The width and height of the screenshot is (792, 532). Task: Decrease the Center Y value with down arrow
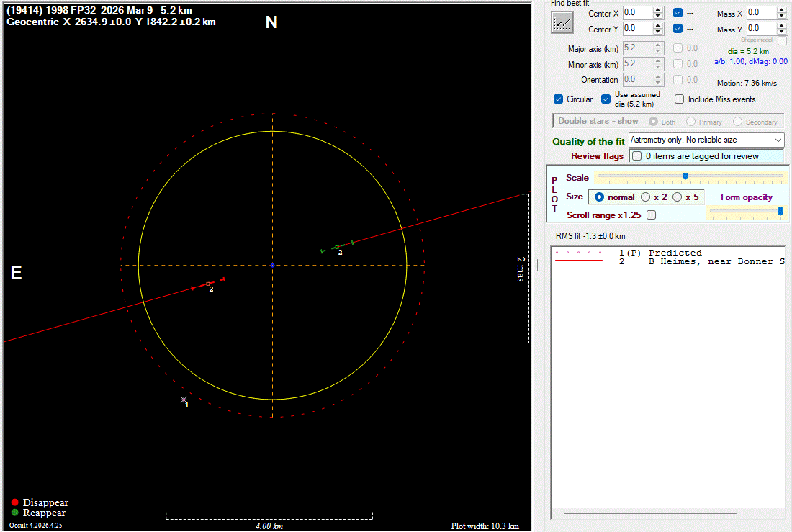pos(658,32)
